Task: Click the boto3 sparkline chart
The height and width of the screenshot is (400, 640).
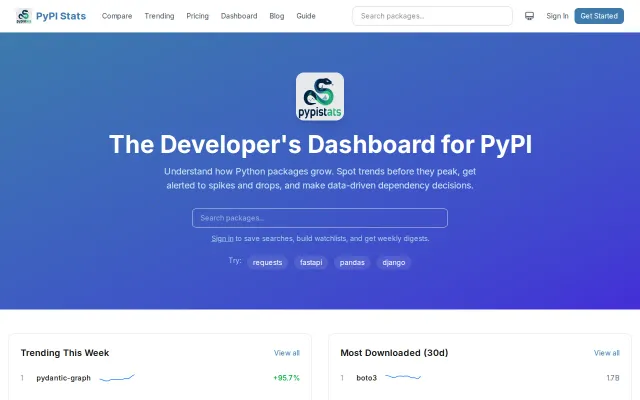Action: coord(403,377)
